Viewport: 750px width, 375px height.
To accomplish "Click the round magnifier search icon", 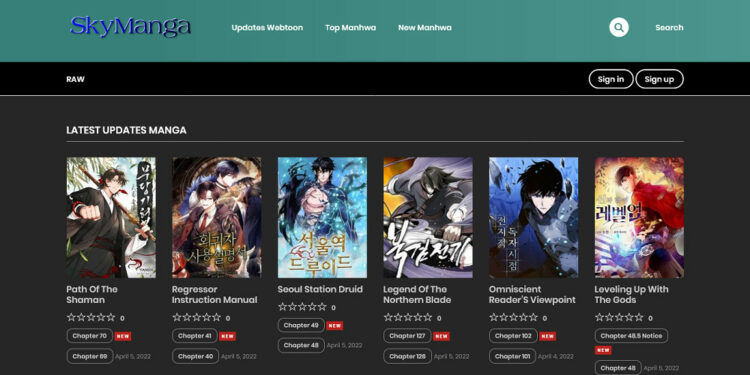I will (x=618, y=27).
